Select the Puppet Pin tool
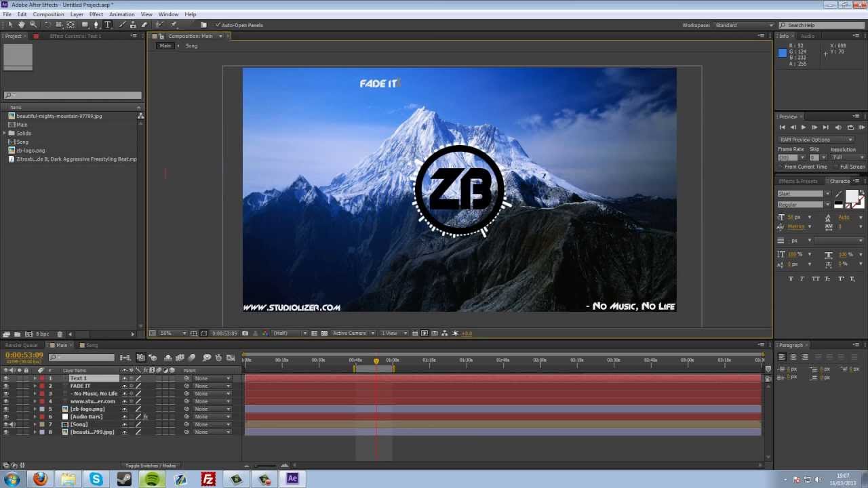The height and width of the screenshot is (488, 868). (x=174, y=24)
